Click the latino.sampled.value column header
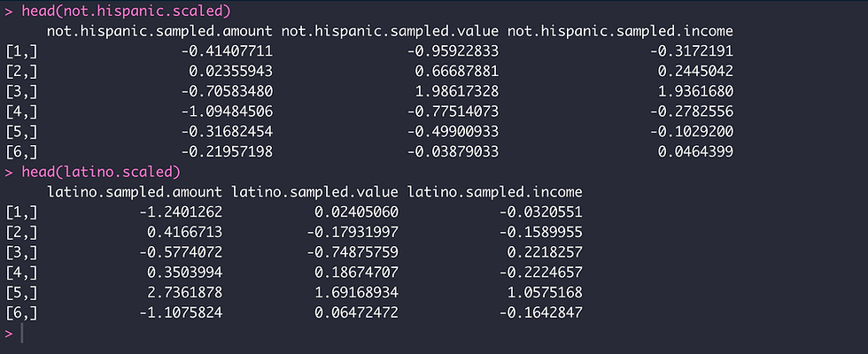This screenshot has height=354, width=868. tap(315, 192)
